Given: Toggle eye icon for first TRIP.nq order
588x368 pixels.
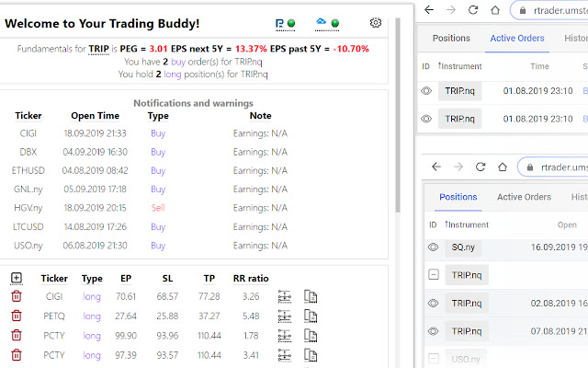Looking at the screenshot, I should pos(426,91).
